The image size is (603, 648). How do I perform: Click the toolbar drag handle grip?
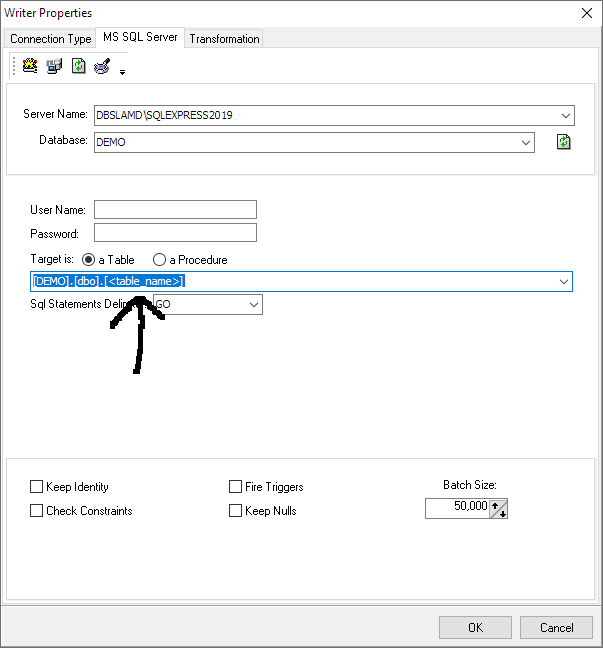click(14, 66)
